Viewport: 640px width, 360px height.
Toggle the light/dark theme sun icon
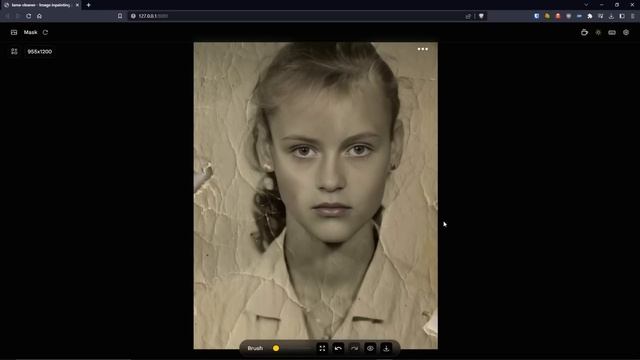598,32
